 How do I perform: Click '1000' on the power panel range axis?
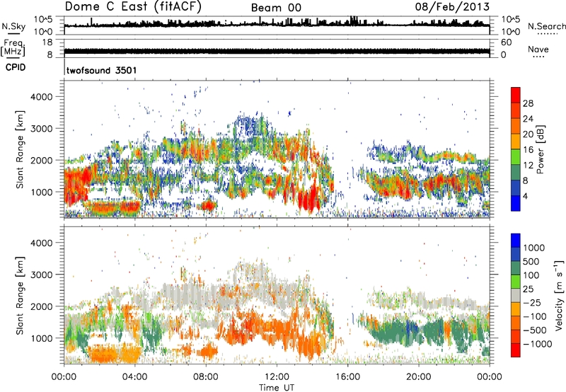(41, 192)
